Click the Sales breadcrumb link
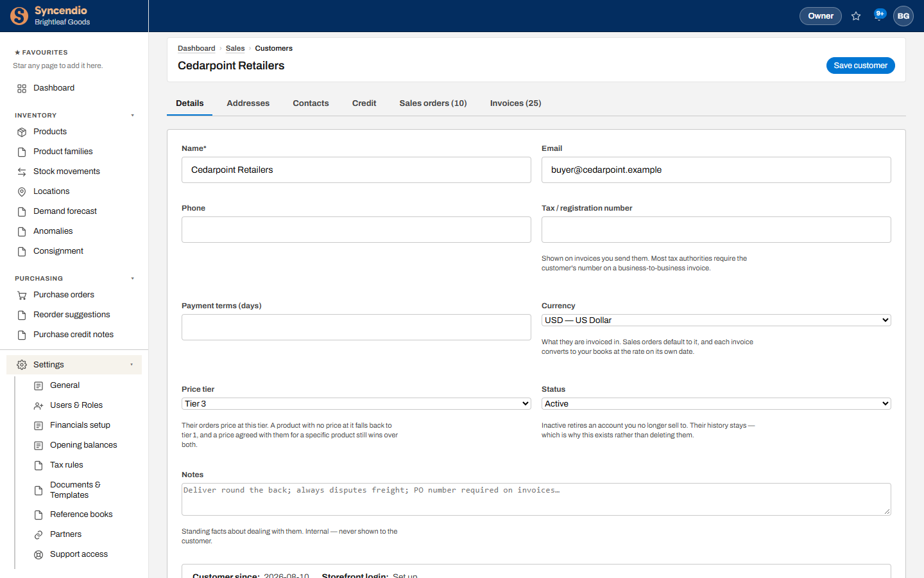This screenshot has width=924, height=578. [235, 48]
